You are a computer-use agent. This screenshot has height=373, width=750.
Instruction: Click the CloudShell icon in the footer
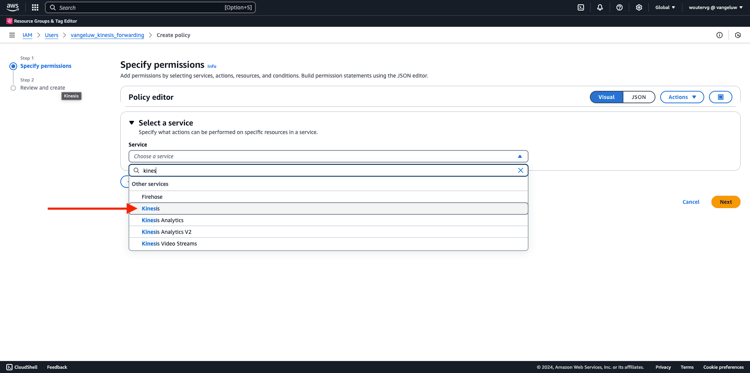[x=10, y=367]
